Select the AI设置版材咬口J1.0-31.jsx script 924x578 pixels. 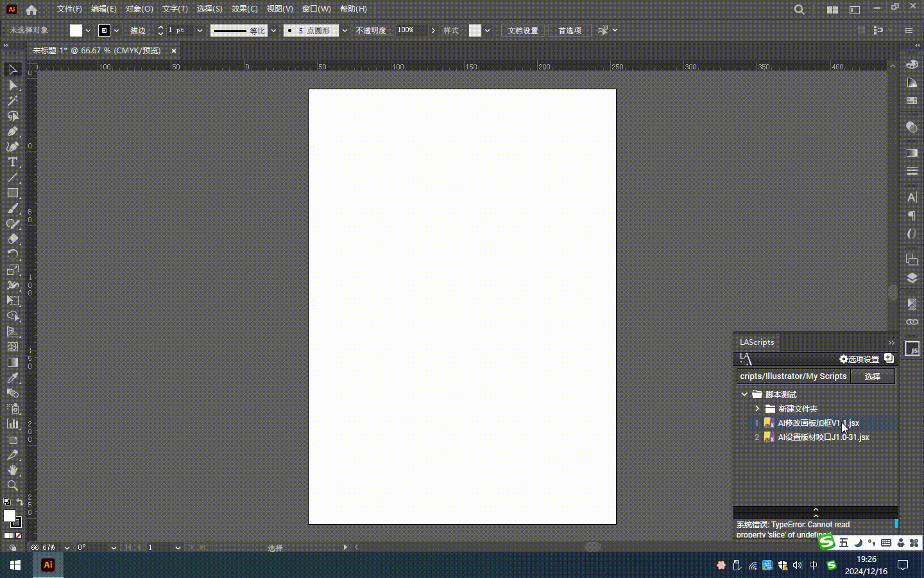(x=823, y=437)
